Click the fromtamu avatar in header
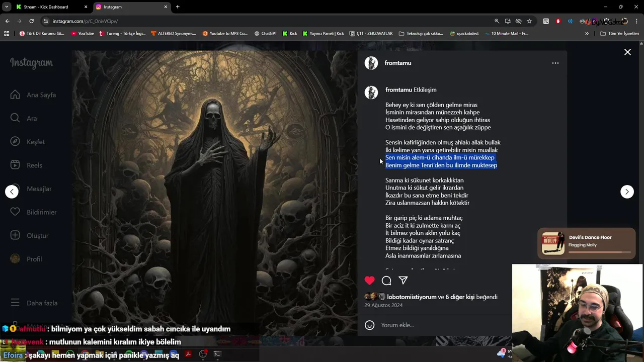Viewport: 644px width, 362px height. click(x=371, y=63)
